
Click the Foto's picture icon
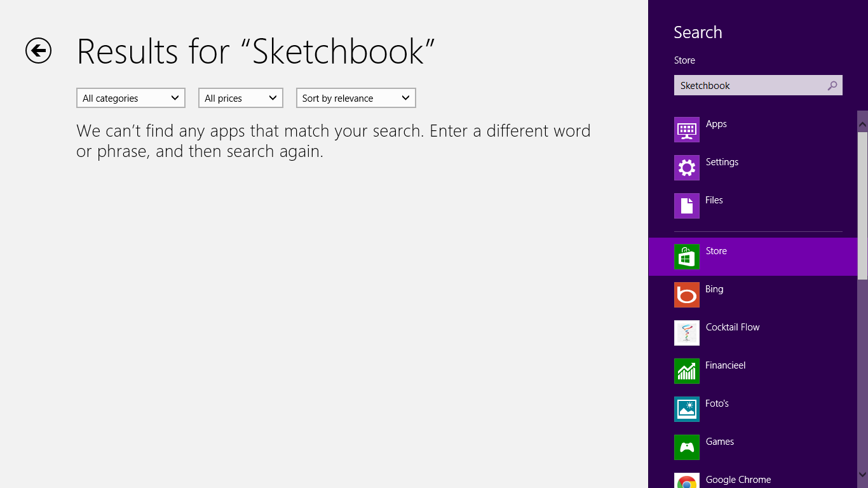click(687, 409)
